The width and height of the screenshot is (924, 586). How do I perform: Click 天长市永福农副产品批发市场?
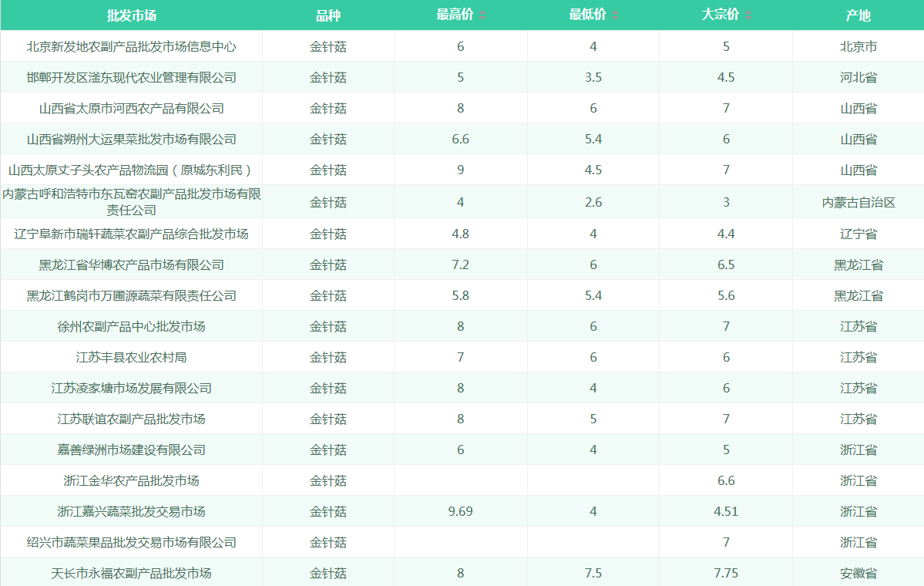pos(131,573)
